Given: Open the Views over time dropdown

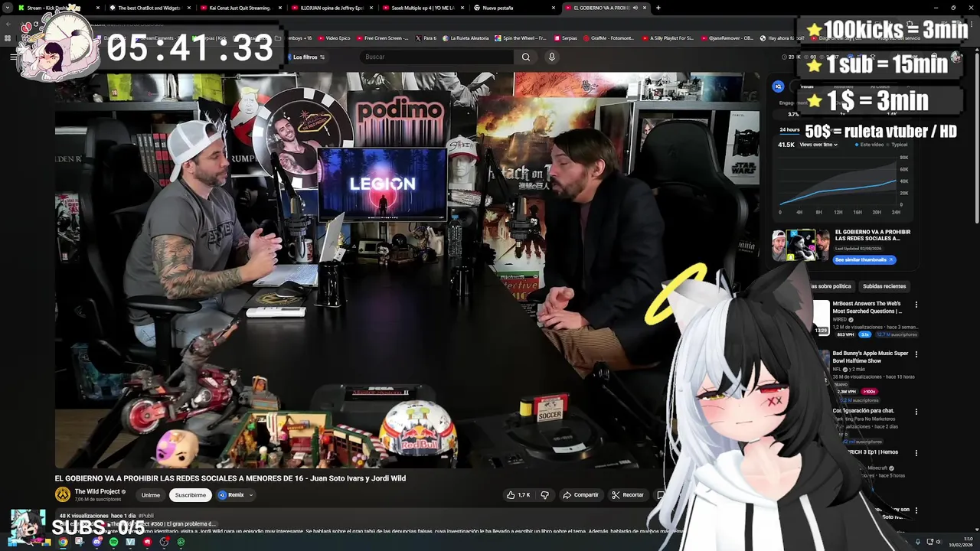Looking at the screenshot, I should (818, 145).
